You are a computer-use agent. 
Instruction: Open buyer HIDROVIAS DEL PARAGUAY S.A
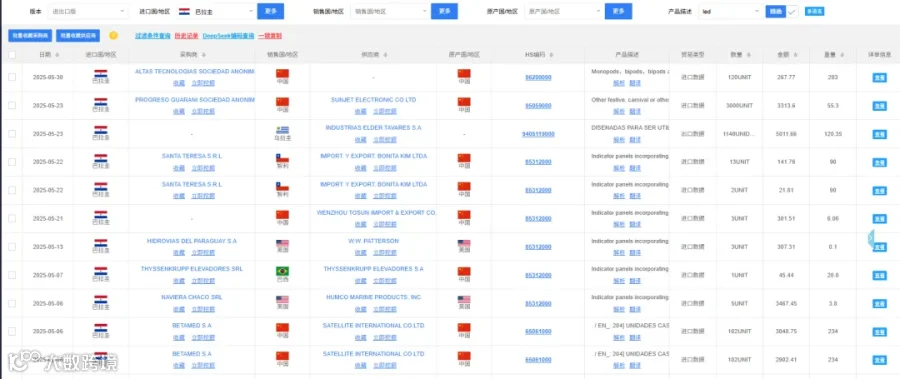click(x=192, y=241)
